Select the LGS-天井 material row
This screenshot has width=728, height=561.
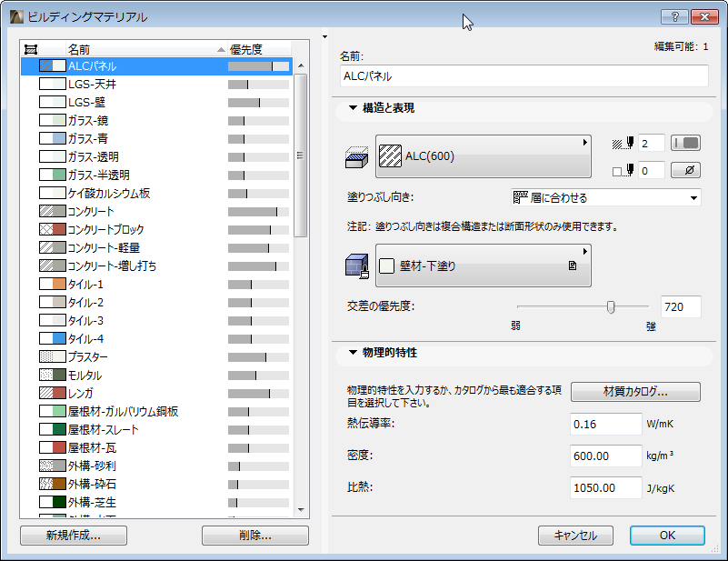(x=156, y=84)
